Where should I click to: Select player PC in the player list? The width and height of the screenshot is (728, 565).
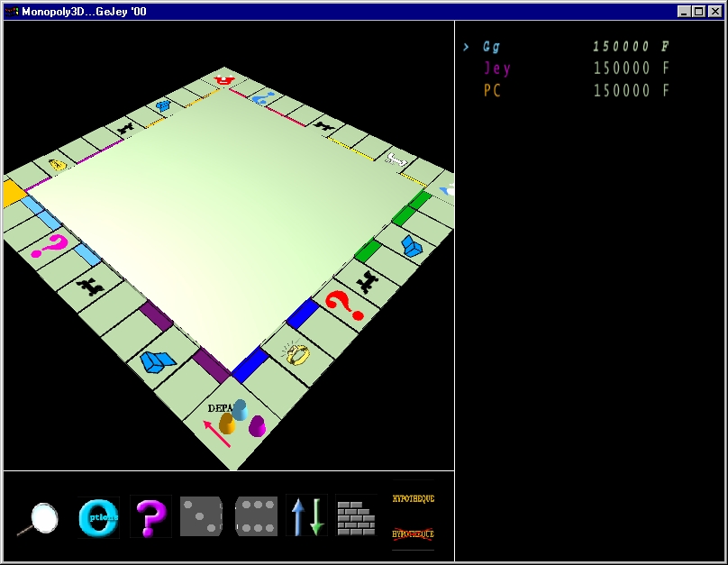[x=492, y=91]
